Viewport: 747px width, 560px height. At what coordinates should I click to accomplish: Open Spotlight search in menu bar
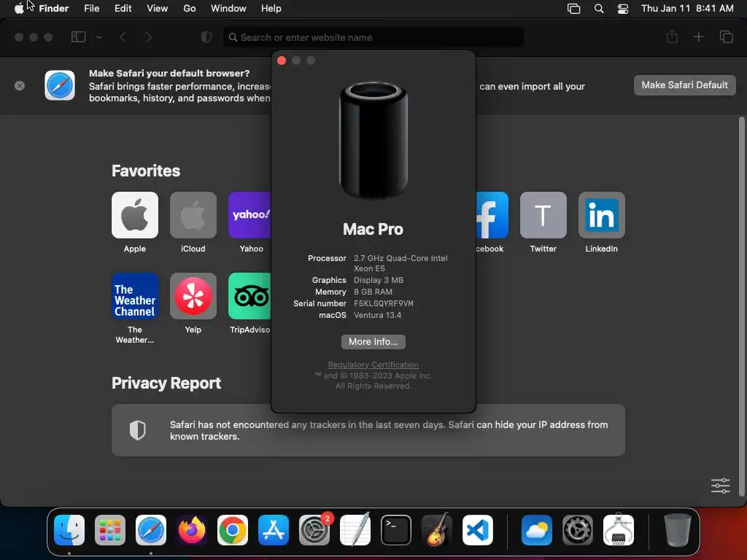point(599,9)
